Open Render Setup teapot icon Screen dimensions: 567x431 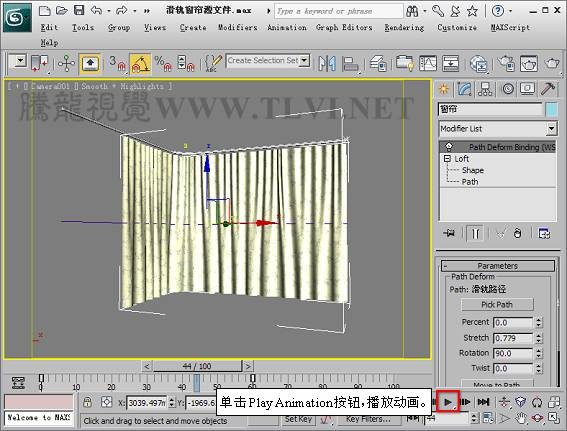coord(506,63)
